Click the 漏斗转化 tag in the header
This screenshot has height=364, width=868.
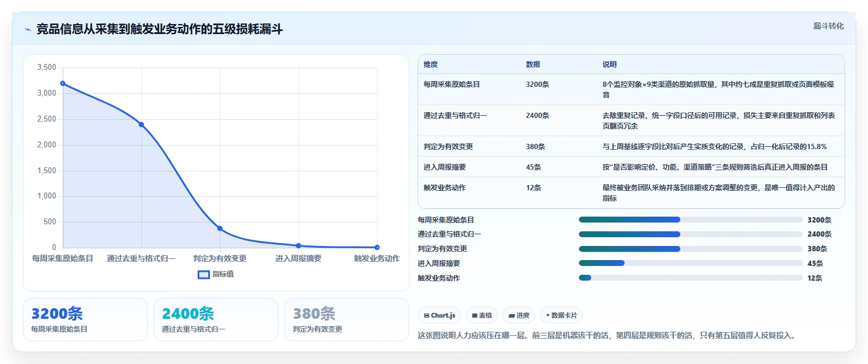tap(828, 26)
